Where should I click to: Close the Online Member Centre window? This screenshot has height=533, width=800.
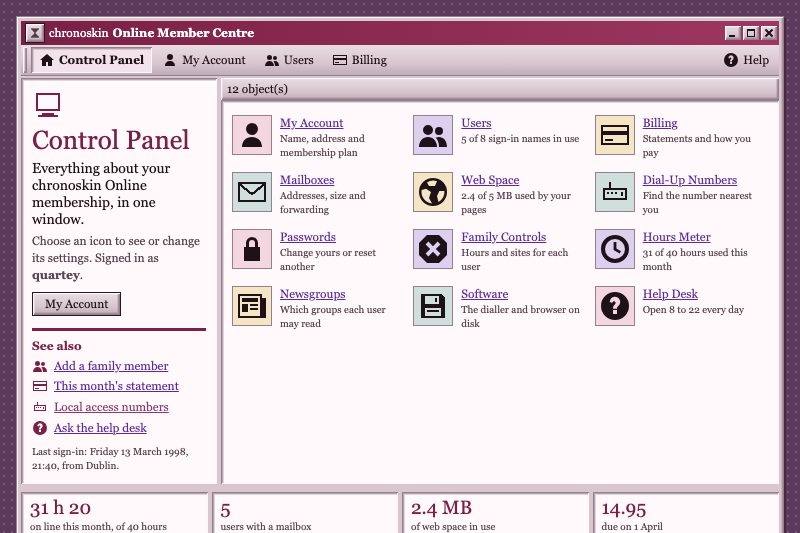pos(769,34)
